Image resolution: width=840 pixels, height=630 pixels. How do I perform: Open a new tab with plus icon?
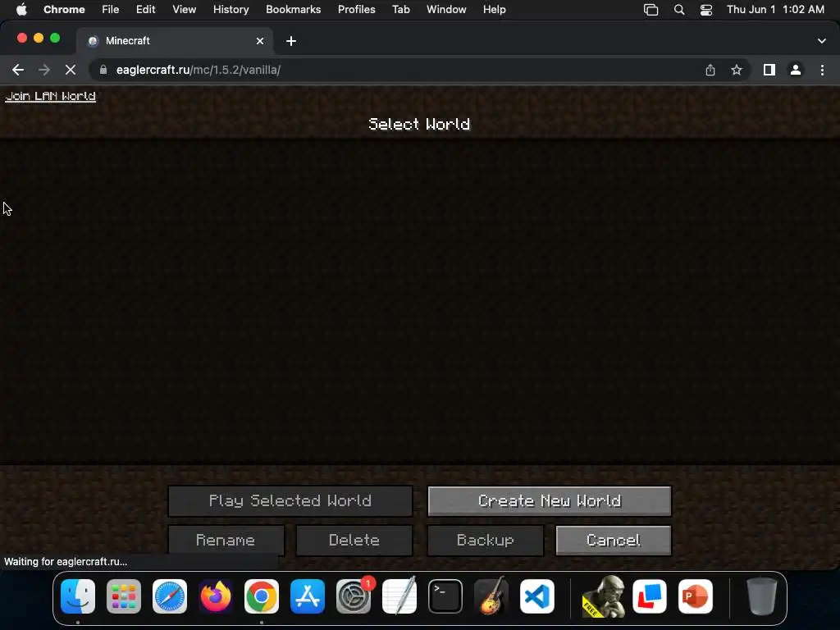coord(291,41)
